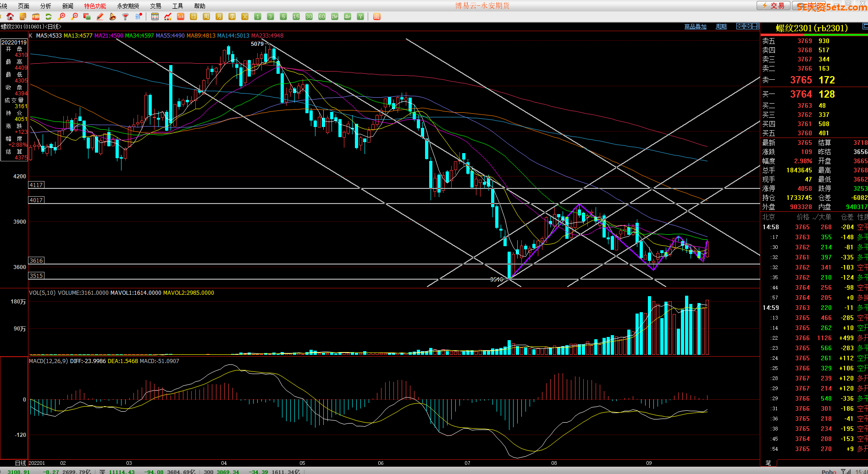Select the 1-minute period icon

click(x=258, y=17)
